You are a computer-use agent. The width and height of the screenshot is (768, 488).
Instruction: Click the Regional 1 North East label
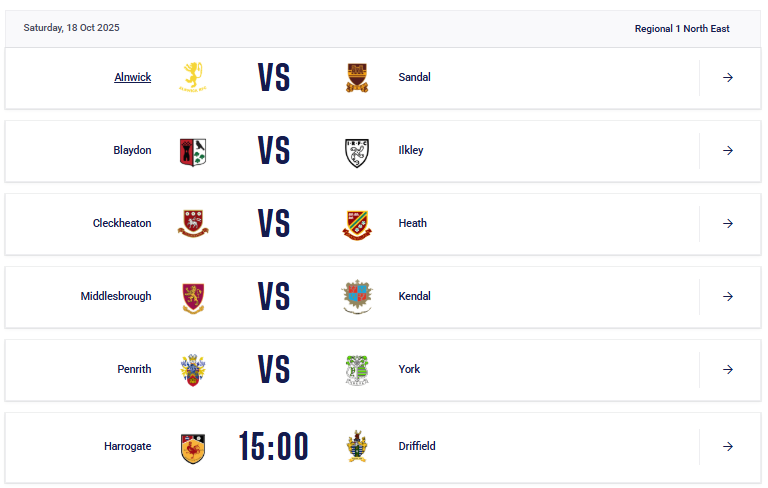pyautogui.click(x=682, y=28)
